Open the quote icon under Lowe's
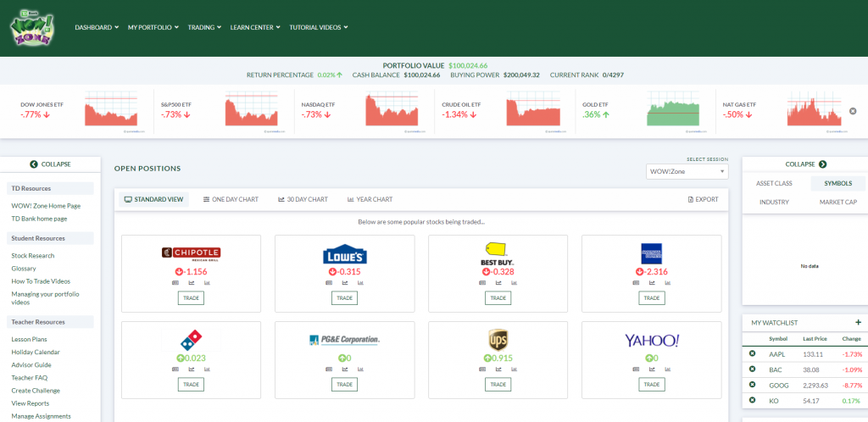This screenshot has width=868, height=422. pyautogui.click(x=329, y=283)
